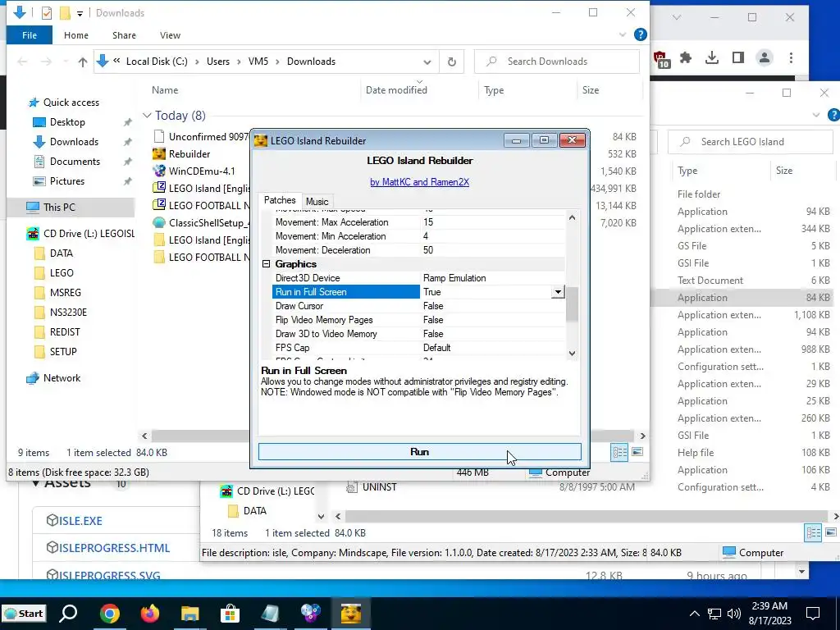Screen dimensions: 840x630
Task: Expand the Explorer ribbon chevron
Action: [x=623, y=34]
